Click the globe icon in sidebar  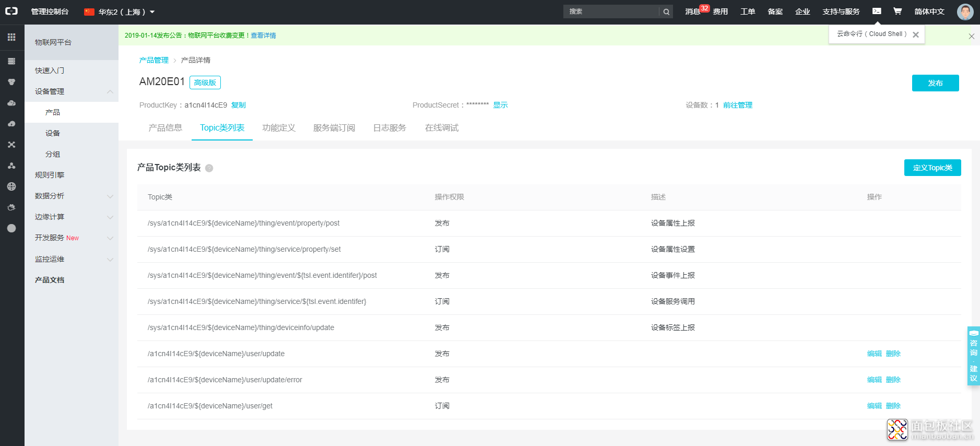[11, 186]
